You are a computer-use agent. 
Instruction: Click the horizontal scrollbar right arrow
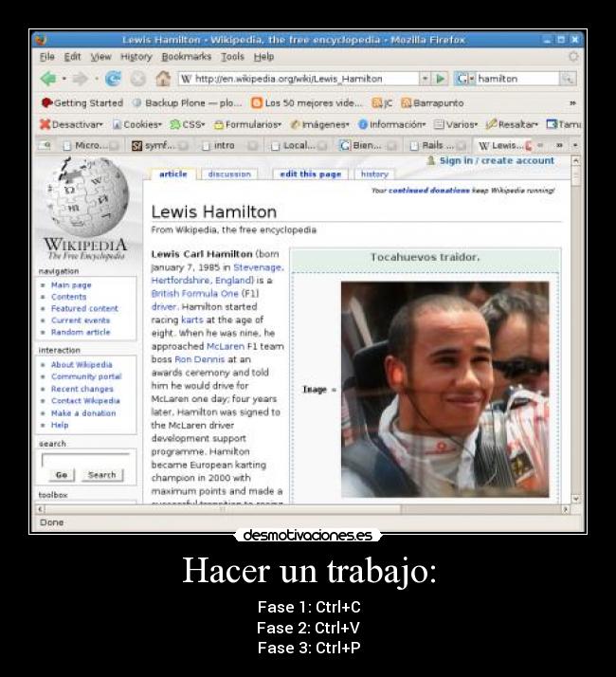tap(566, 509)
